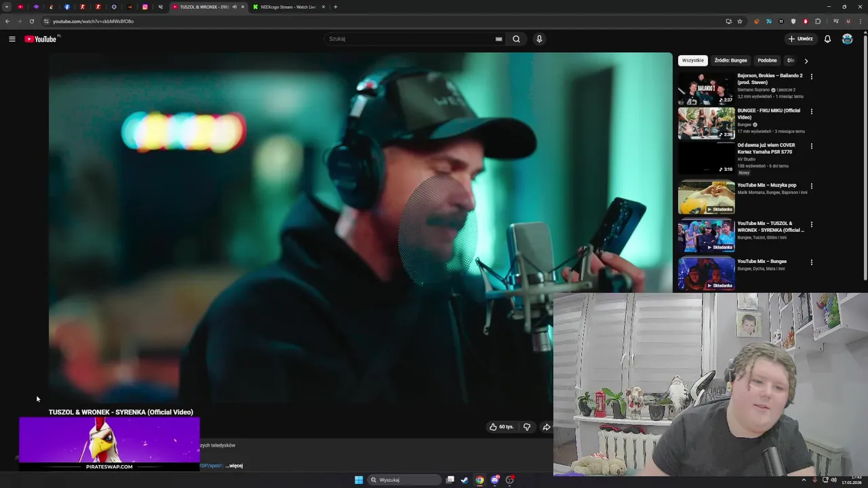868x488 pixels.
Task: Open options for YouTube Mix – Muzyka pop
Action: (x=812, y=186)
